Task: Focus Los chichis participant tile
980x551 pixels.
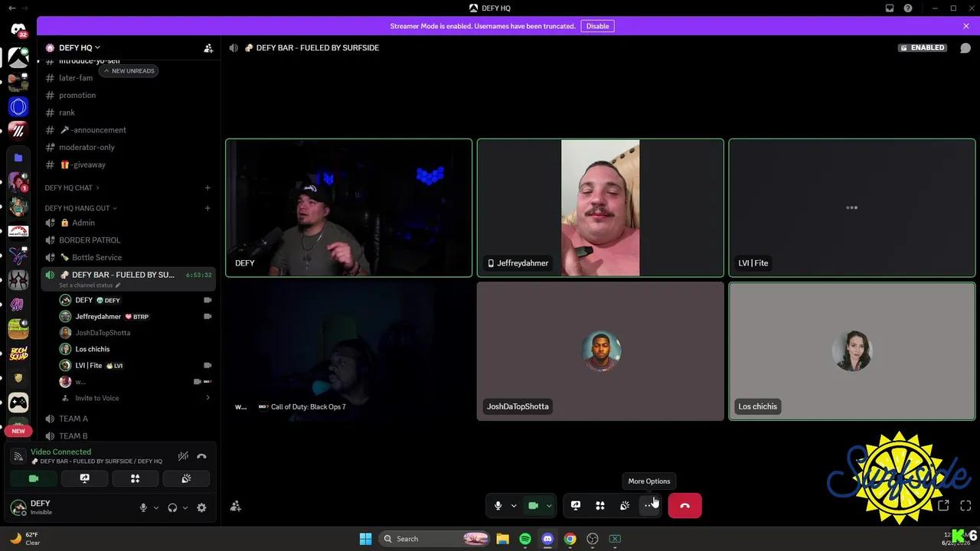Action: coord(852,351)
